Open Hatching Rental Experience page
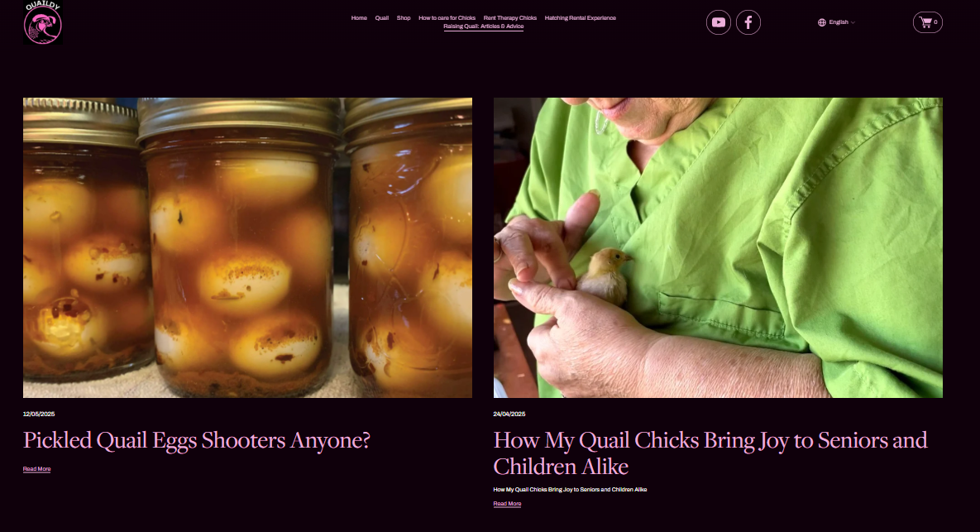Image resolution: width=980 pixels, height=532 pixels. point(580,18)
